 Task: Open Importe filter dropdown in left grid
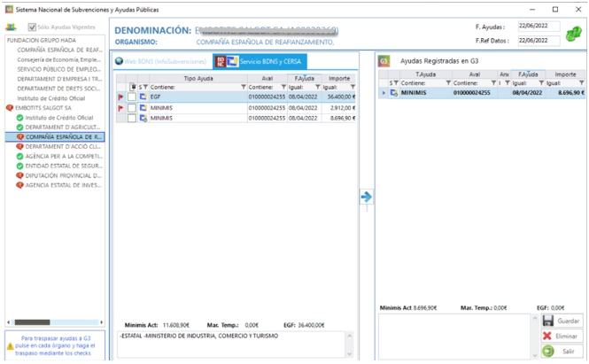[x=353, y=87]
